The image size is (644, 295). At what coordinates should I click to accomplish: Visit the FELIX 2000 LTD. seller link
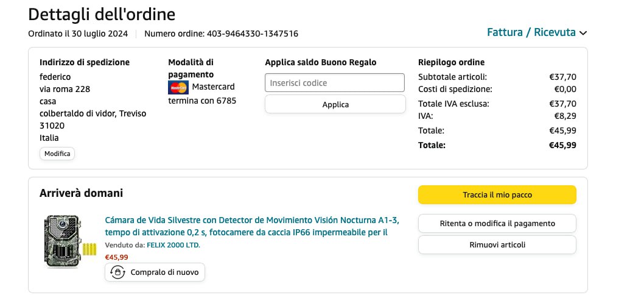point(173,245)
